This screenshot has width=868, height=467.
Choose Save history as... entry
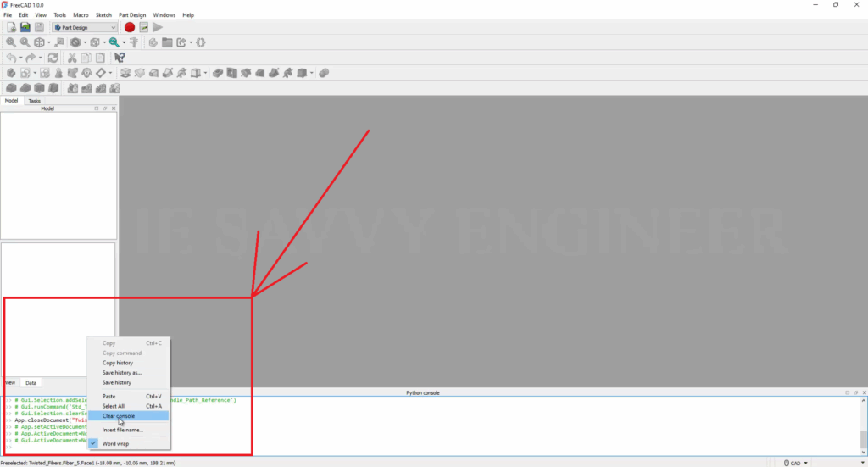pyautogui.click(x=129, y=373)
